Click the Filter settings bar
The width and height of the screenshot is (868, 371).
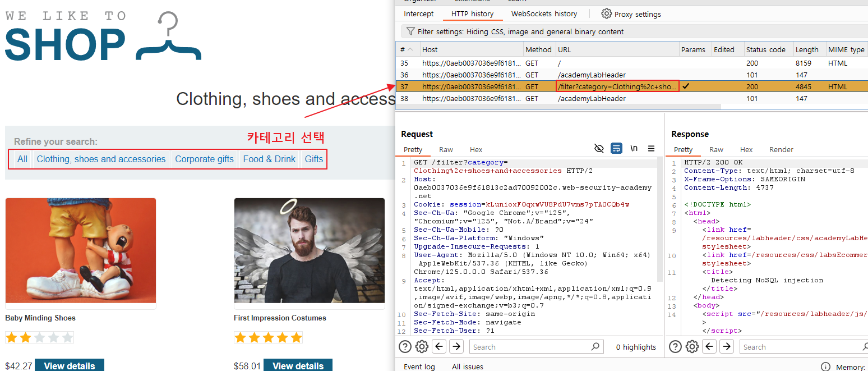[x=634, y=31]
